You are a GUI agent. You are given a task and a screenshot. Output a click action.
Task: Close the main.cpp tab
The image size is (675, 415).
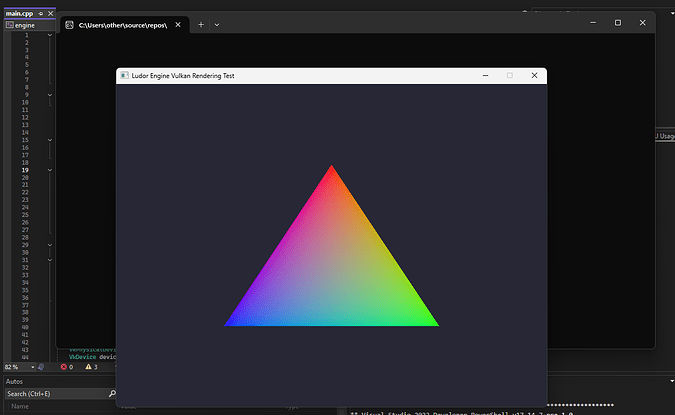click(x=50, y=14)
